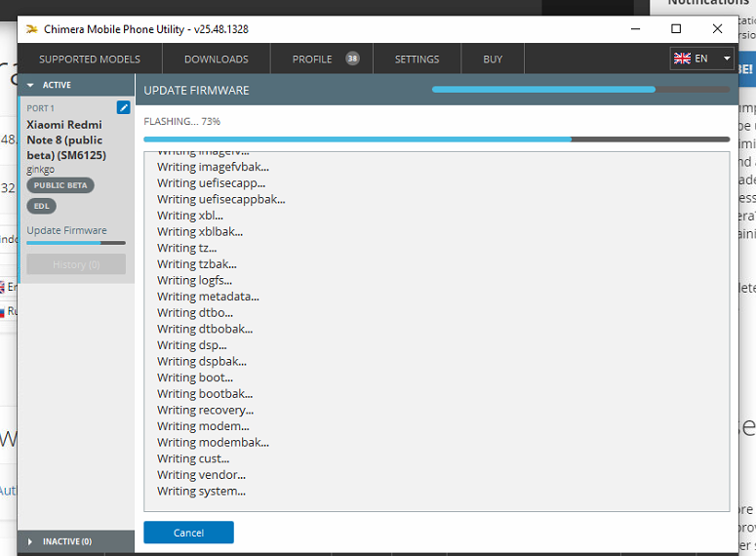Minimize the Chimera window
Screen dimensions: 756x556
(635, 29)
